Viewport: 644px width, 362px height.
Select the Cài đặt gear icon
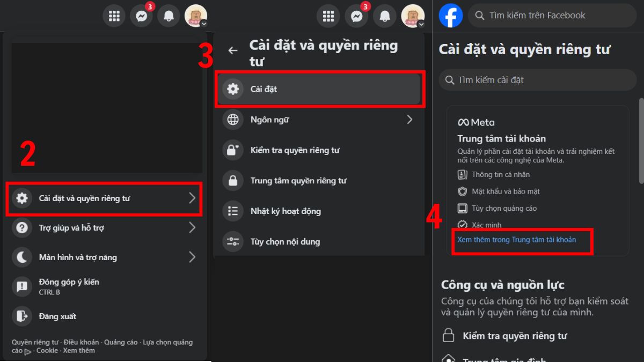(233, 89)
